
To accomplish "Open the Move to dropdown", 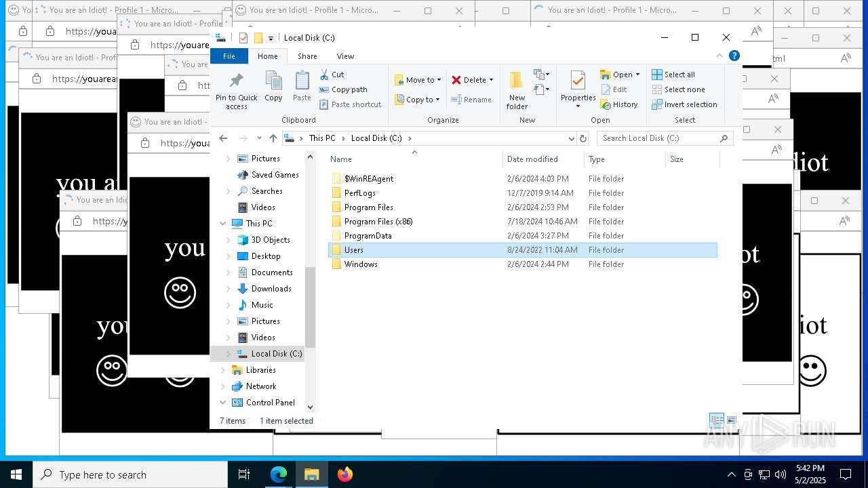I will [x=418, y=80].
